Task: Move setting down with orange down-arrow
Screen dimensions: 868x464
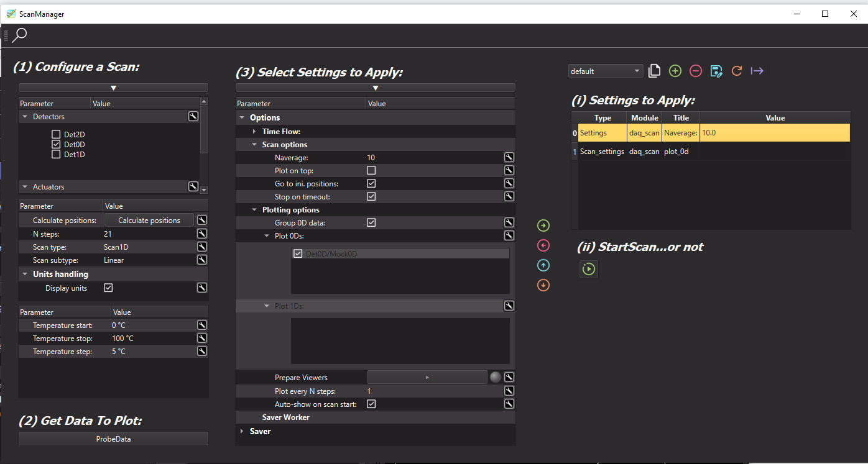Action: [x=543, y=285]
